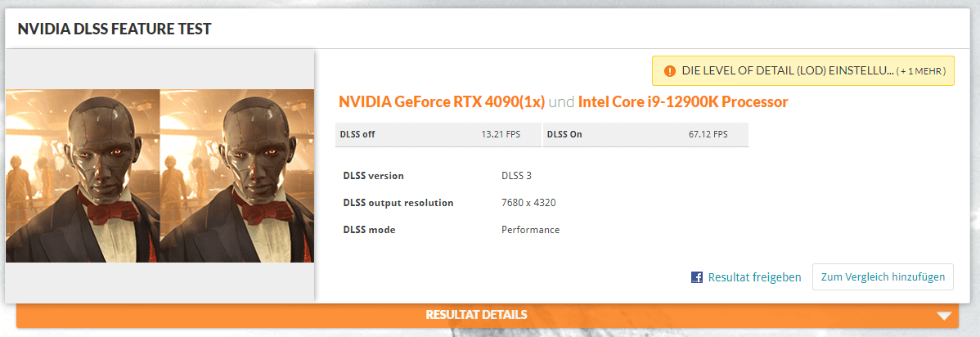Show the '+ 1 mehr' warnings
This screenshot has height=337, width=980.
(920, 72)
